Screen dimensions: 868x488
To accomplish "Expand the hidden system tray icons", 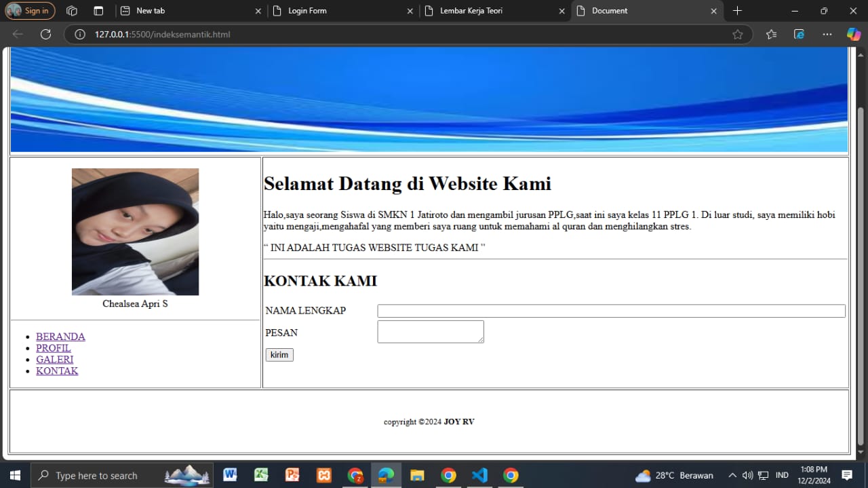I will 732,475.
